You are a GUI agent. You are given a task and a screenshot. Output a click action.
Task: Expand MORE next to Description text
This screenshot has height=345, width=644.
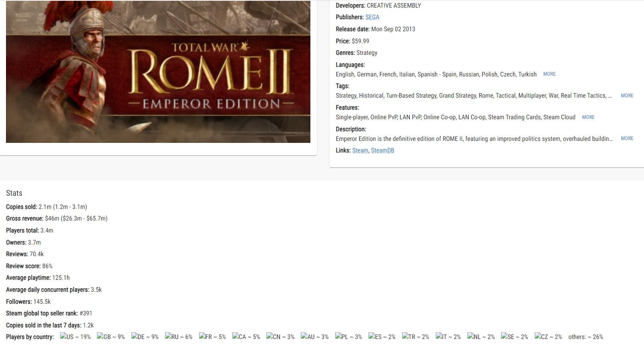pyautogui.click(x=627, y=138)
